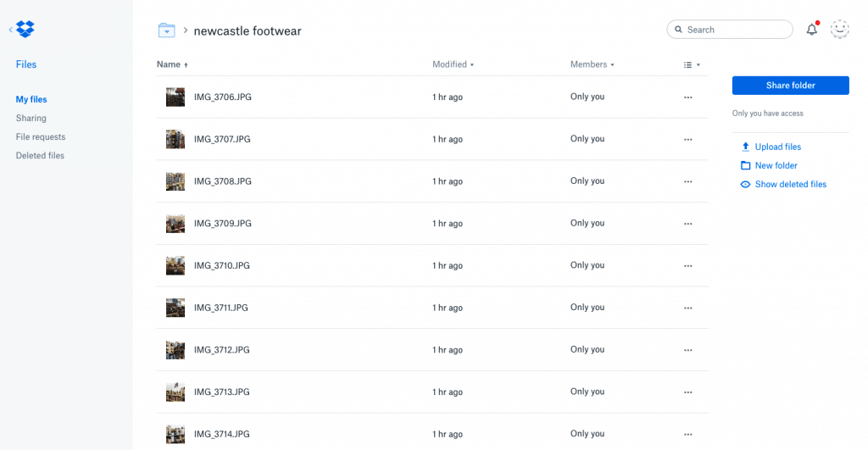
Task: Open the notifications bell
Action: [x=811, y=30]
